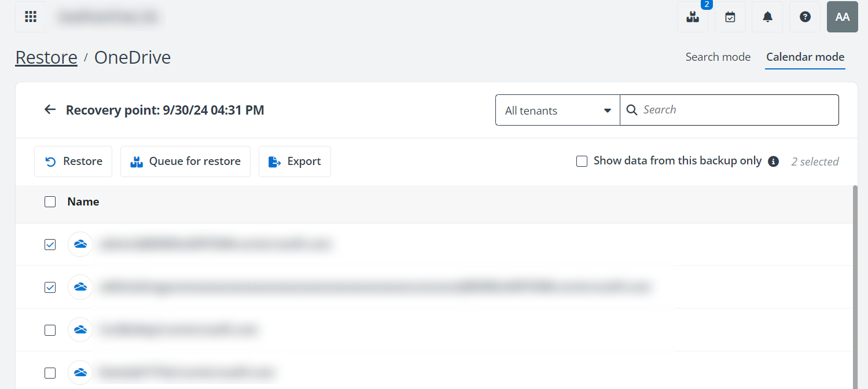Open the AA account avatar

(842, 17)
